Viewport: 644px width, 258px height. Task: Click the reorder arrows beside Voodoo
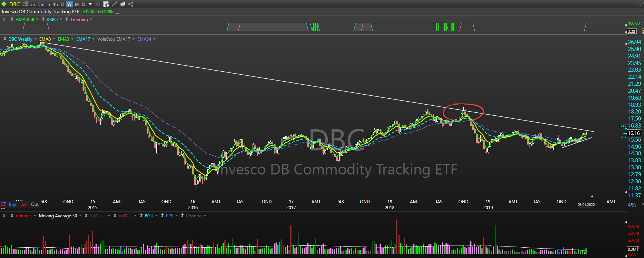[x=182, y=215]
